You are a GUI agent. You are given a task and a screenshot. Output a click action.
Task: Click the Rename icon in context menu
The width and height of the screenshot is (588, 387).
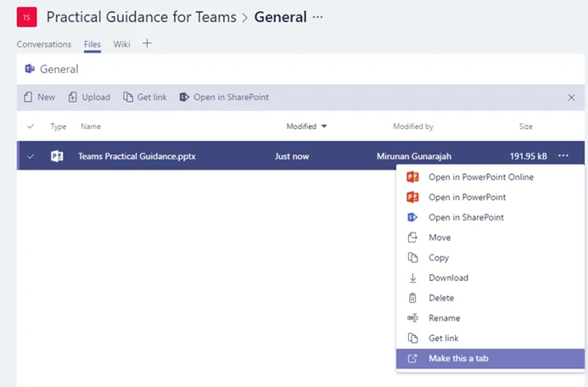coord(412,318)
